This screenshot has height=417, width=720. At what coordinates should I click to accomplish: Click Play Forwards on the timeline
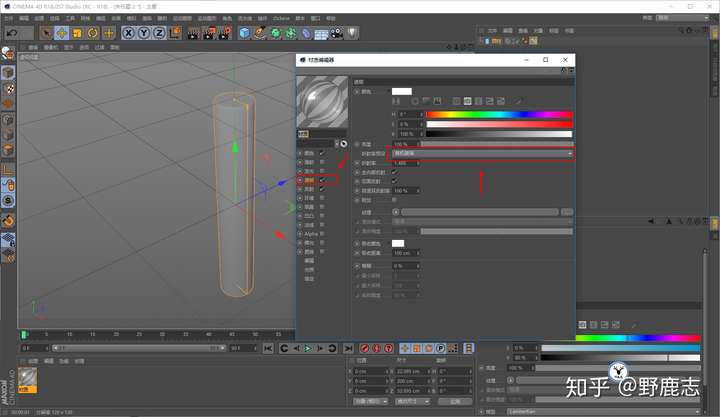[308, 349]
